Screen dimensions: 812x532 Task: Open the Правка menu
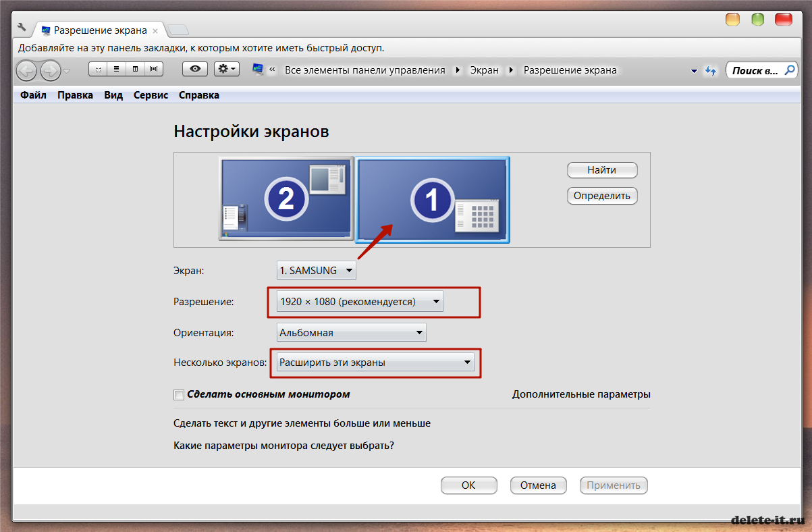[75, 95]
